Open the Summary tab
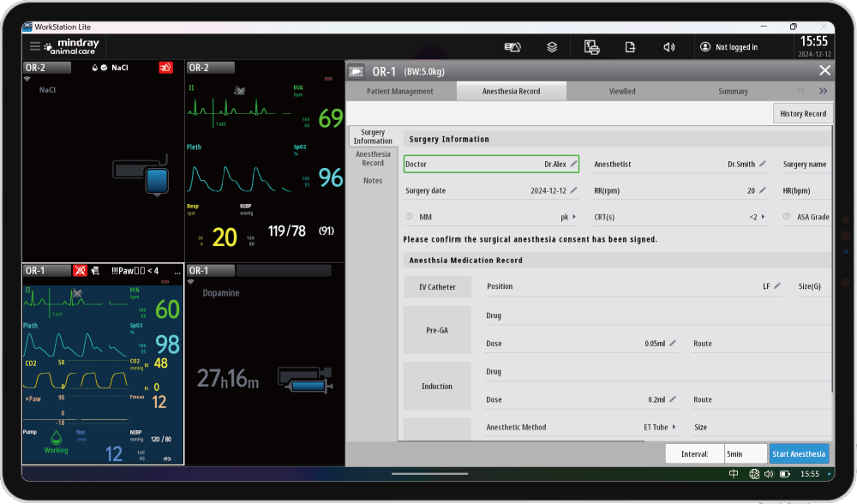This screenshot has width=857, height=504. click(733, 91)
